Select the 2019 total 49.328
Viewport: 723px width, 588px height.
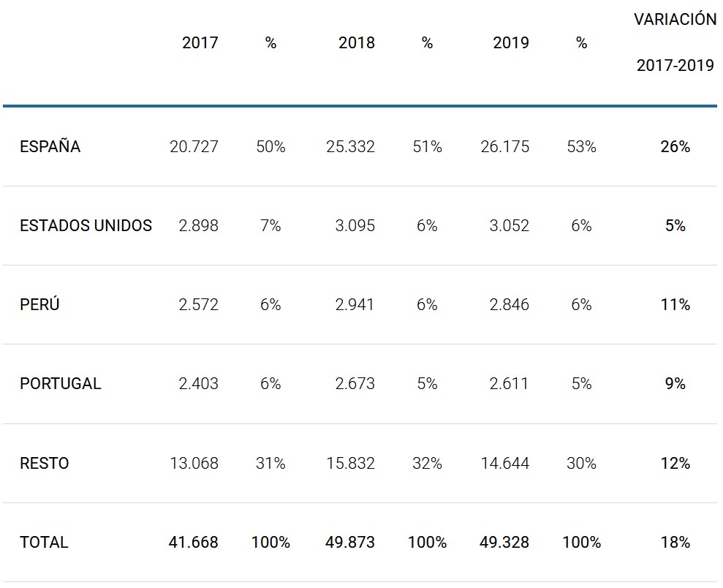click(504, 543)
